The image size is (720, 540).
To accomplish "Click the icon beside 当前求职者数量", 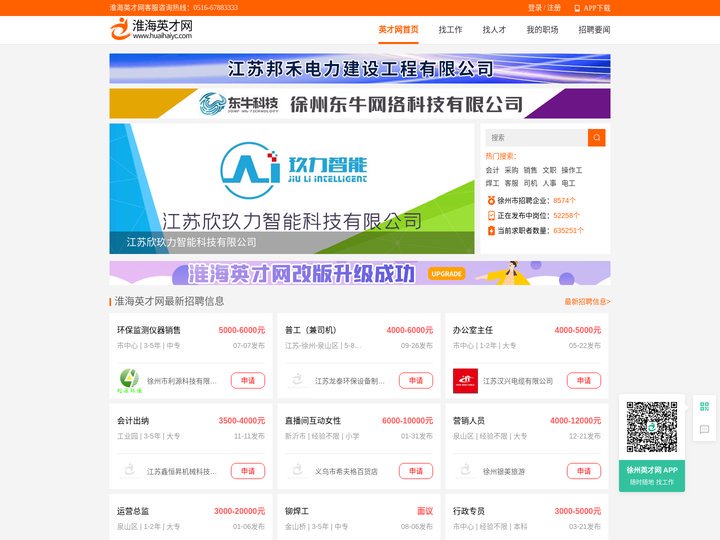I will pyautogui.click(x=491, y=231).
